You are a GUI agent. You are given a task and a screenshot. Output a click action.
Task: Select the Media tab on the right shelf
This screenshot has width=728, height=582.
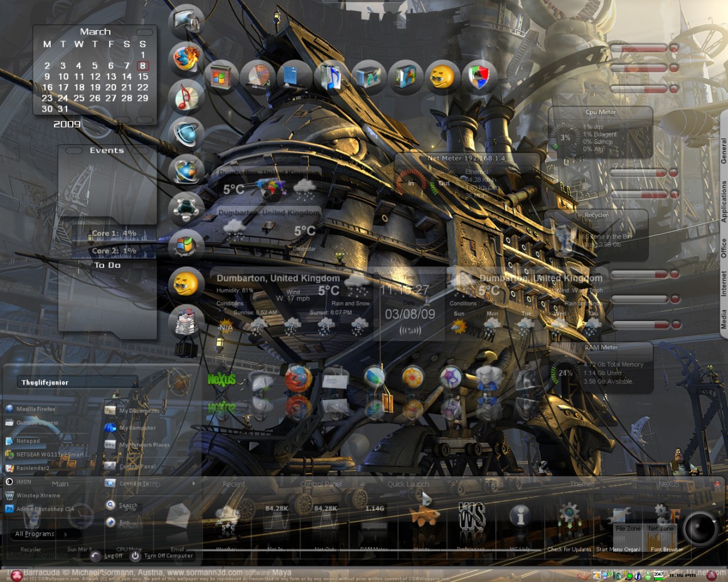(x=724, y=319)
